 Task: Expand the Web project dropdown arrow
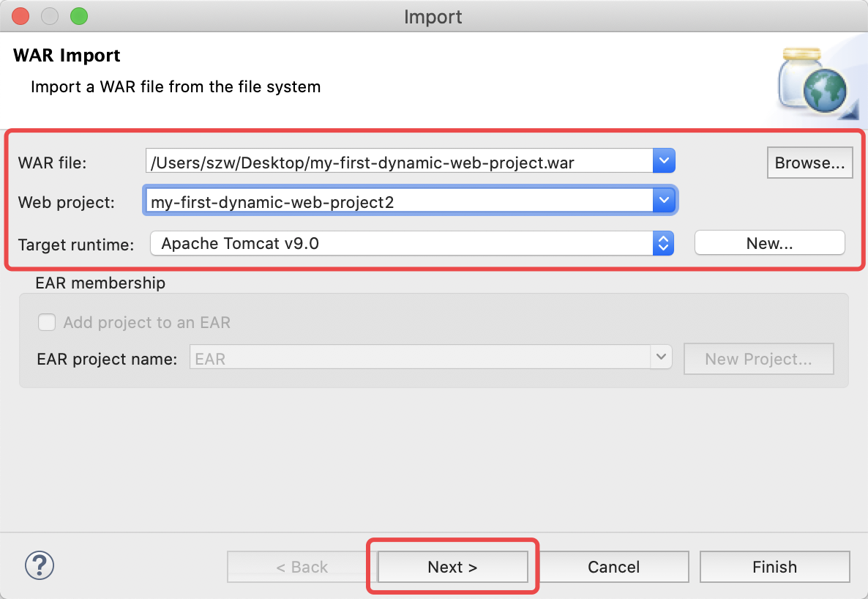tap(664, 201)
